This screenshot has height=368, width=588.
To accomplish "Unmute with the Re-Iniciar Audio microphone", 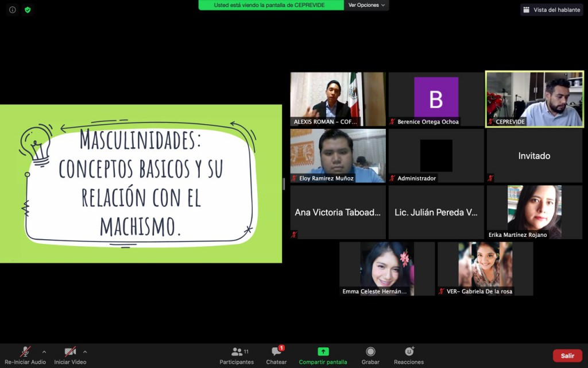I will [25, 355].
